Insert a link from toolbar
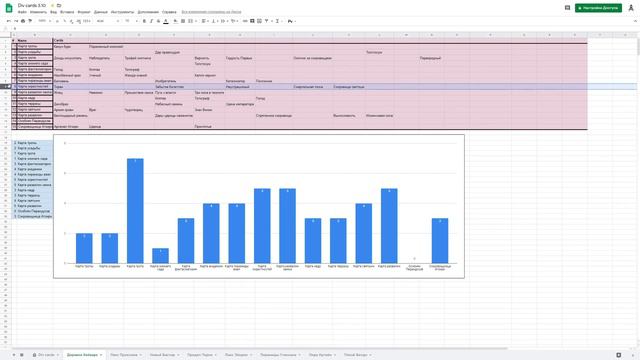The width and height of the screenshot is (640, 360). pos(245,21)
